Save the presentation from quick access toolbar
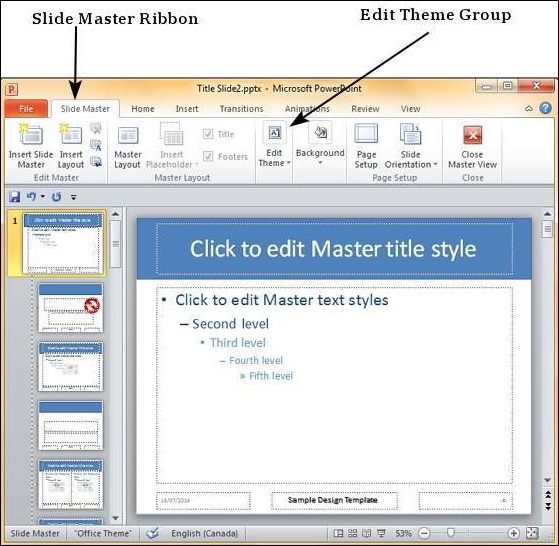This screenshot has height=546, width=559. coord(14,197)
